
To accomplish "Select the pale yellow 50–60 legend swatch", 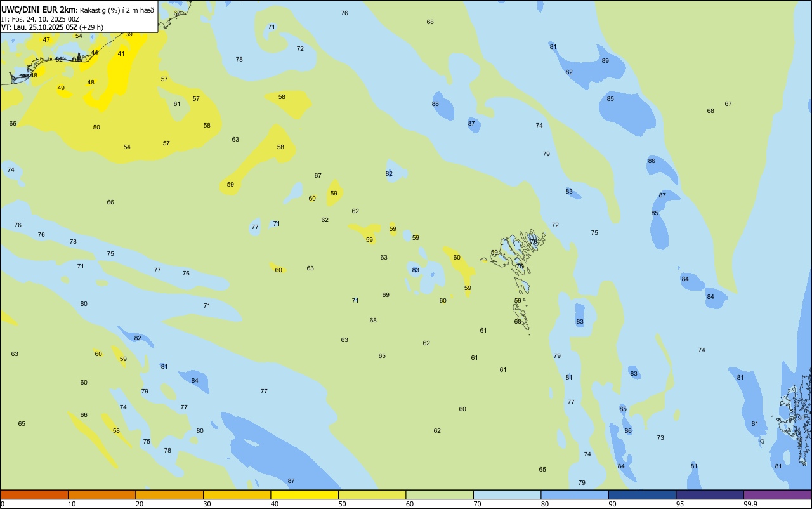I will [372, 494].
